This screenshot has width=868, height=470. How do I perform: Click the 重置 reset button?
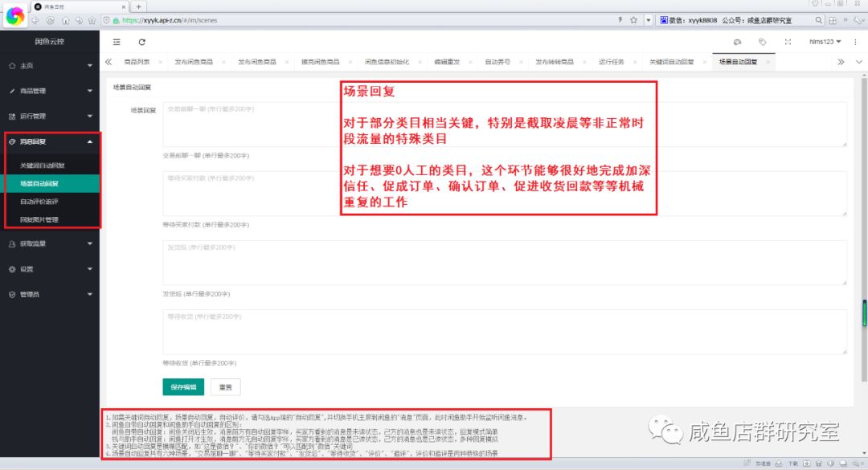click(x=226, y=386)
